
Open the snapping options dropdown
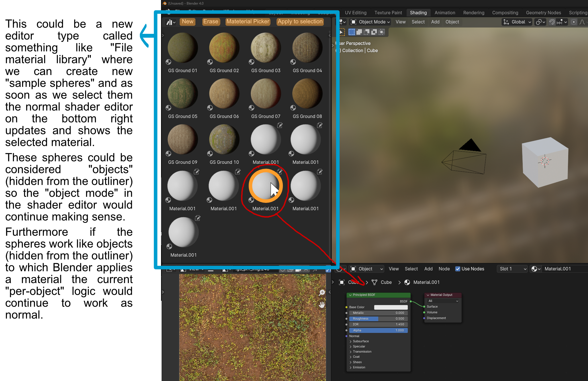click(562, 22)
